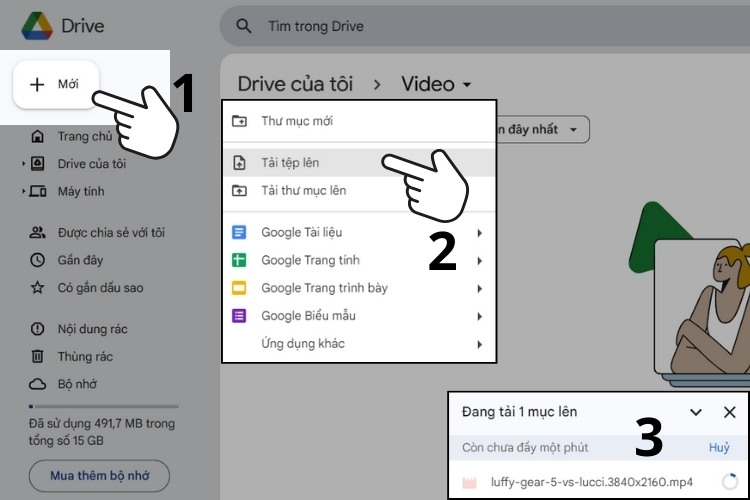Choose 'Thư mục mới' menu entry

tap(359, 121)
